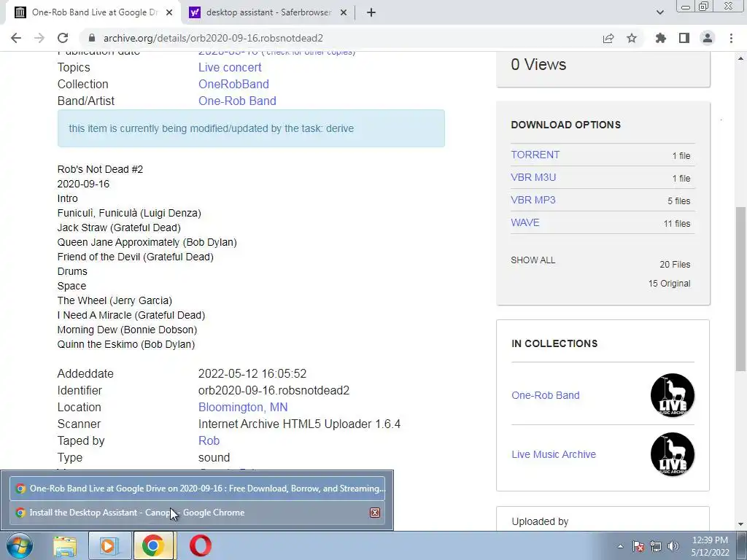Click the 'Morning Dew (Bonnie Dobson)' setlist line

click(x=127, y=330)
